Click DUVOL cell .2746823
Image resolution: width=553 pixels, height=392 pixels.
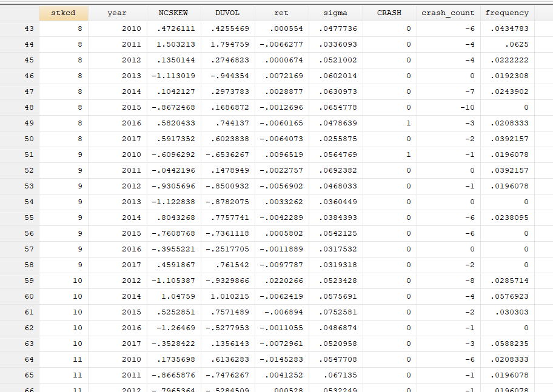(x=227, y=60)
